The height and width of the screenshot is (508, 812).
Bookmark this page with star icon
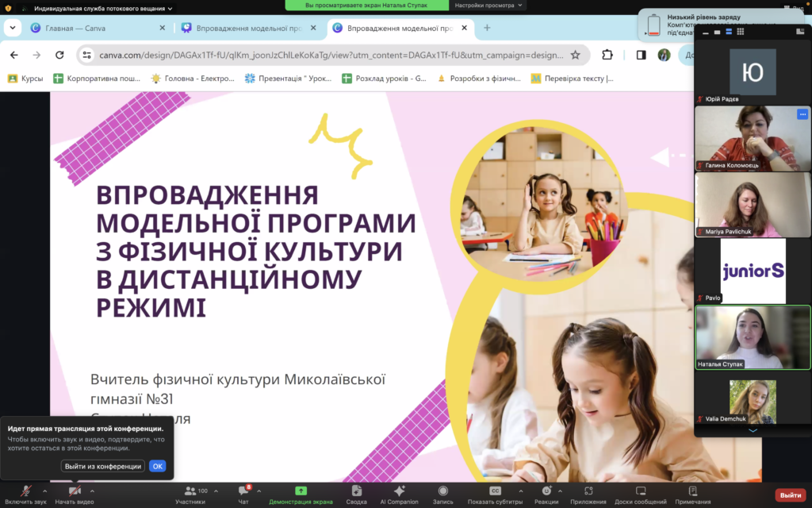point(576,55)
